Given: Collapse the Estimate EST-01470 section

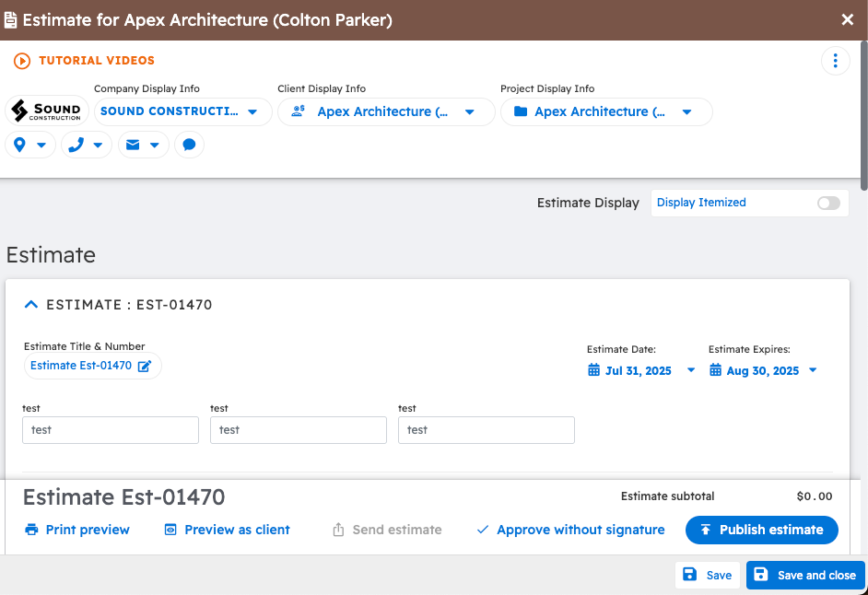Looking at the screenshot, I should (x=31, y=304).
